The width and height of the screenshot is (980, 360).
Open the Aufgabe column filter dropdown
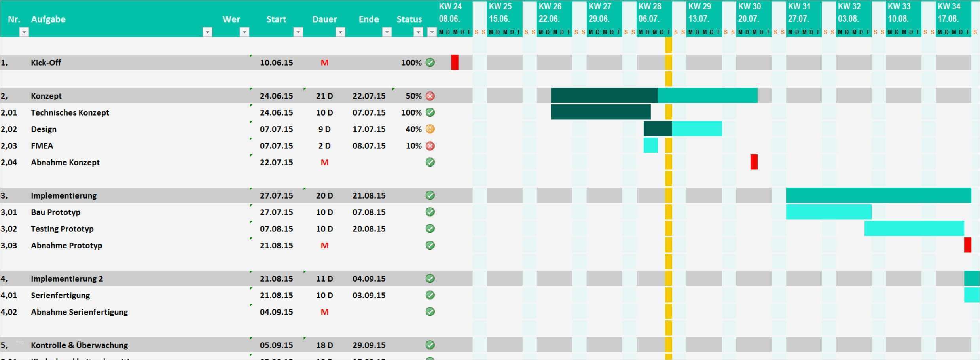tap(207, 32)
